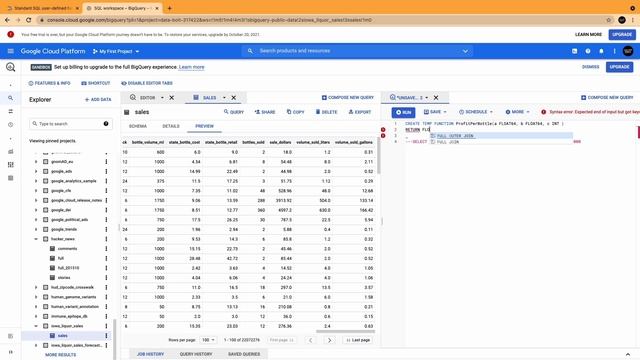The height and width of the screenshot is (360, 640).
Task: Click the BigQuery logo icon in sidebar
Action: [11, 67]
